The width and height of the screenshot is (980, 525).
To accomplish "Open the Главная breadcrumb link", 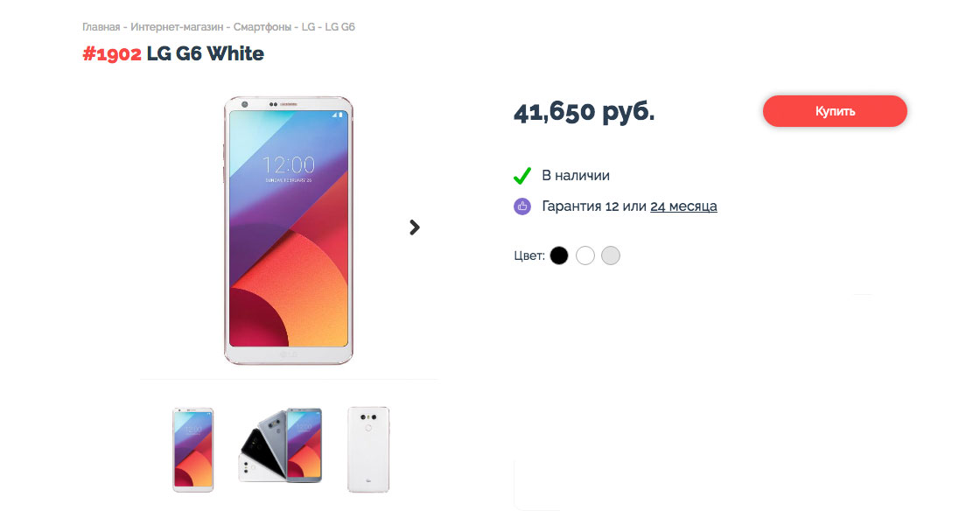I will 101,27.
